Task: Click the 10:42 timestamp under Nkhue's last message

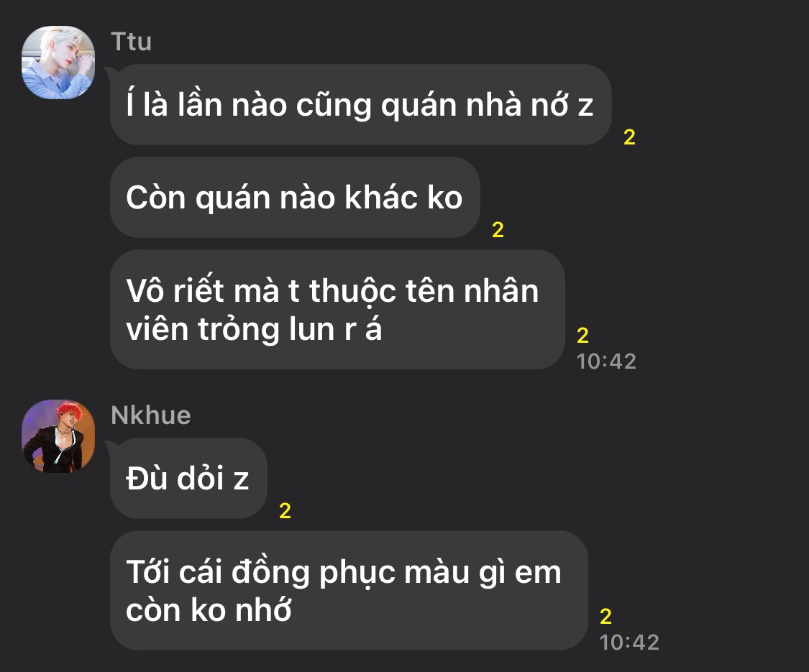Action: [629, 643]
